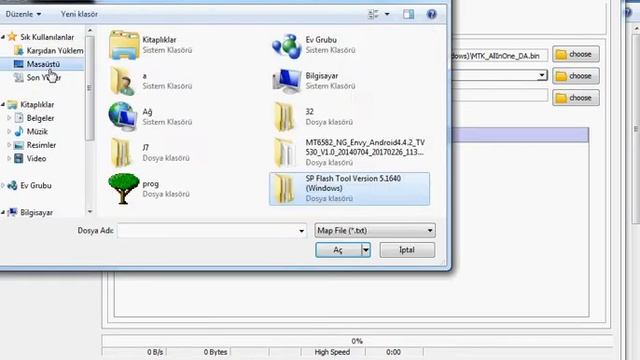
Task: Click İptal to cancel dialog
Action: 407,250
